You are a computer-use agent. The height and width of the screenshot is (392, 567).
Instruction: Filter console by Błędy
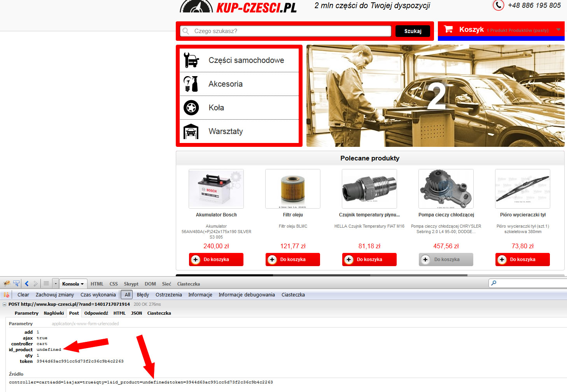(143, 295)
